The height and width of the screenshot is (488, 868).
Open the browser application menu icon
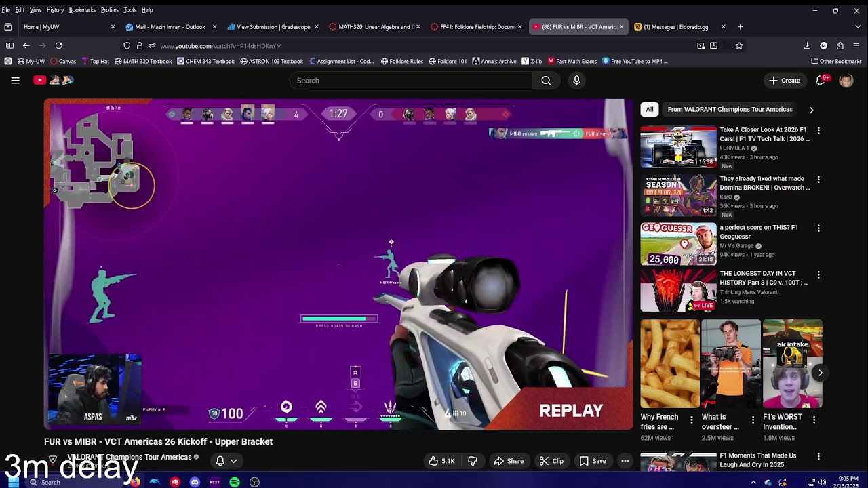coord(857,45)
